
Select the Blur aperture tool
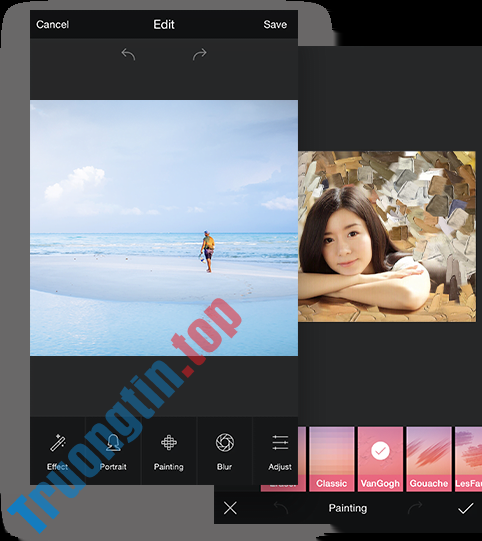(225, 452)
